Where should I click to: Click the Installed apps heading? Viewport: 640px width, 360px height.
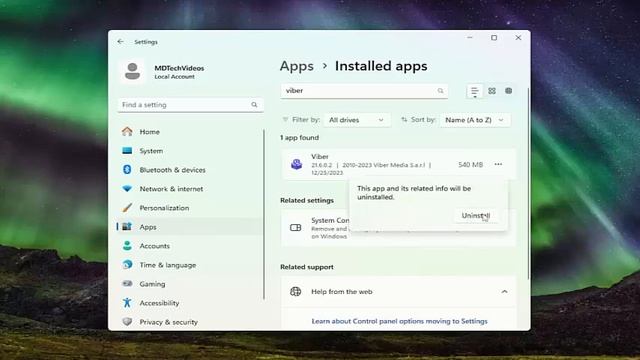coord(381,66)
